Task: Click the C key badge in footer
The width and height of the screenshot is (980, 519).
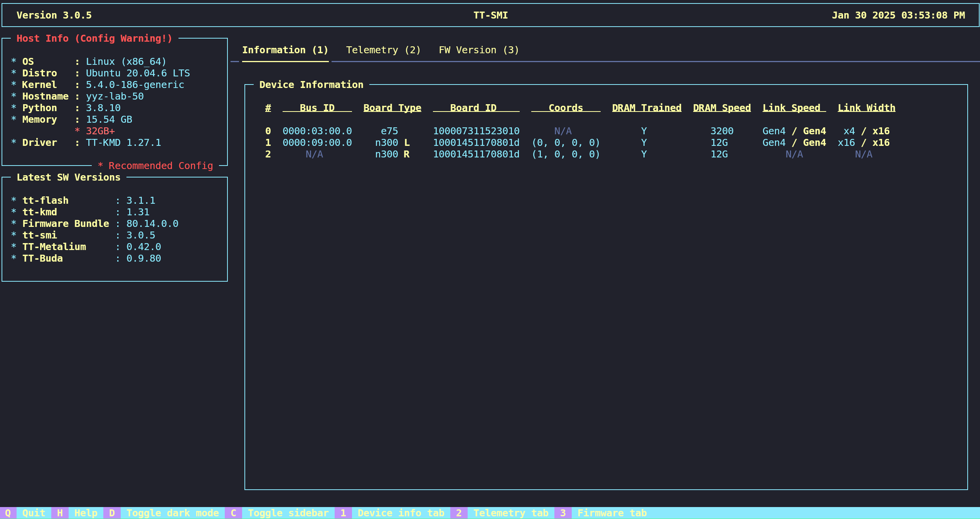Action: pos(233,513)
